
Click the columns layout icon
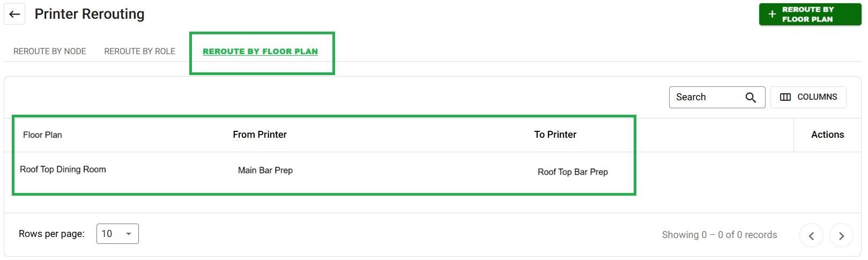point(785,97)
